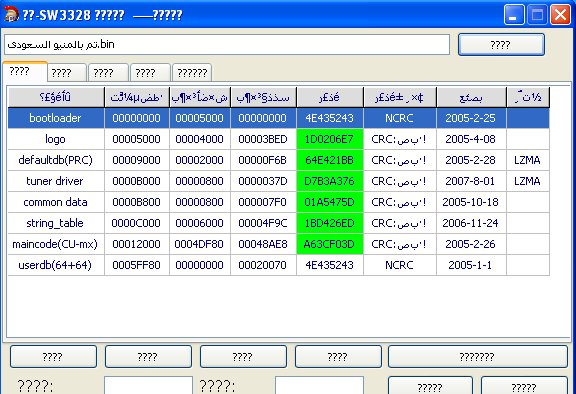
Task: Click the date cell 2005-2-25
Action: coord(471,118)
